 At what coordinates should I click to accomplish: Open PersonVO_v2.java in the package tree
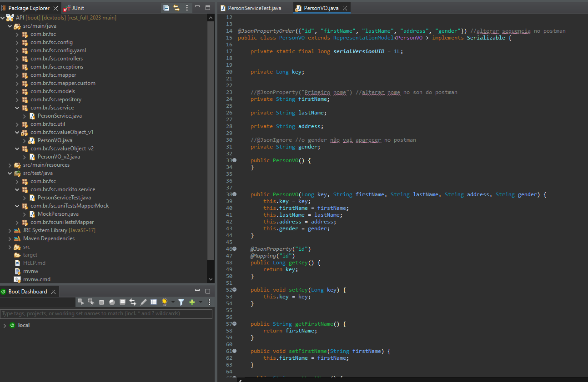59,157
